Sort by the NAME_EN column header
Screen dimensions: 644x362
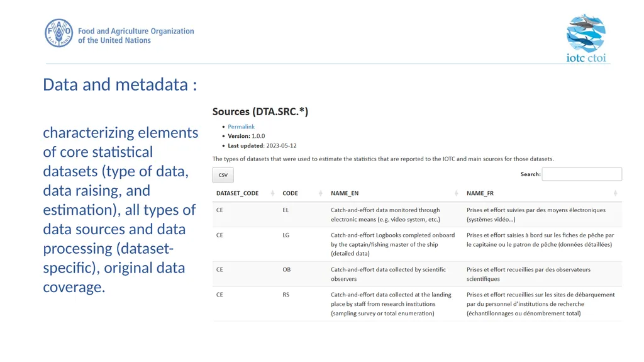click(x=345, y=193)
